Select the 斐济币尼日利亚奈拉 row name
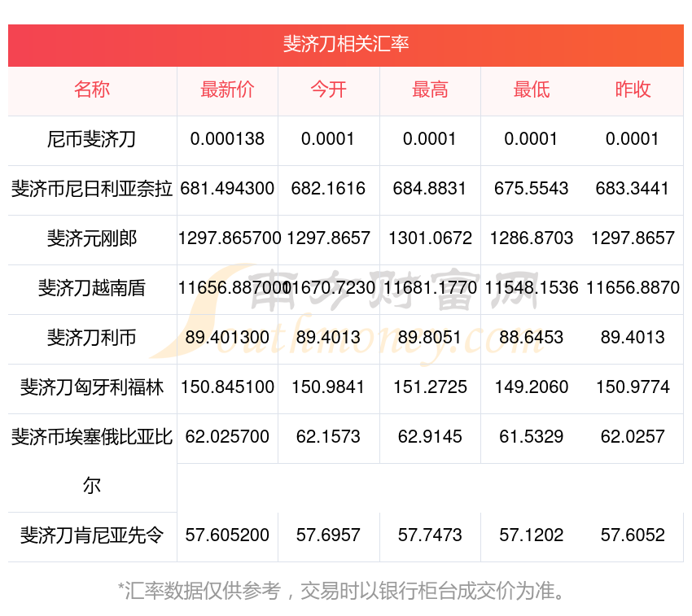692x616 pixels. [92, 189]
